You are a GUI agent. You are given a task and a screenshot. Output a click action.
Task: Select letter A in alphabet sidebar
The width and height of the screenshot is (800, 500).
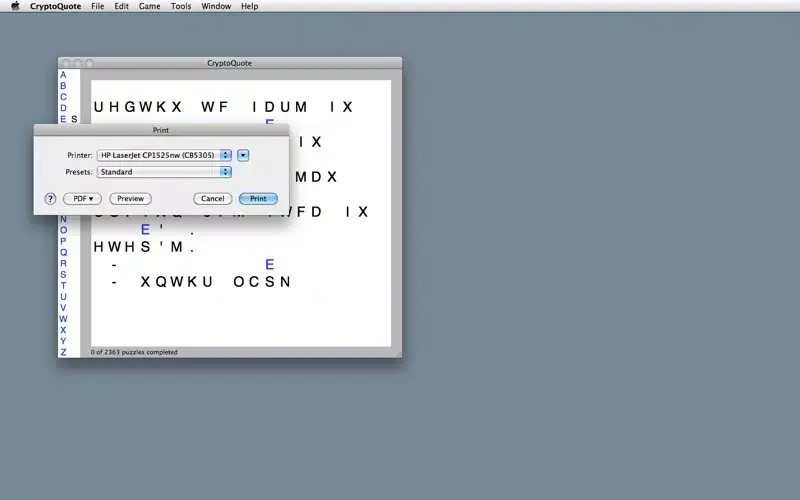[x=63, y=75]
